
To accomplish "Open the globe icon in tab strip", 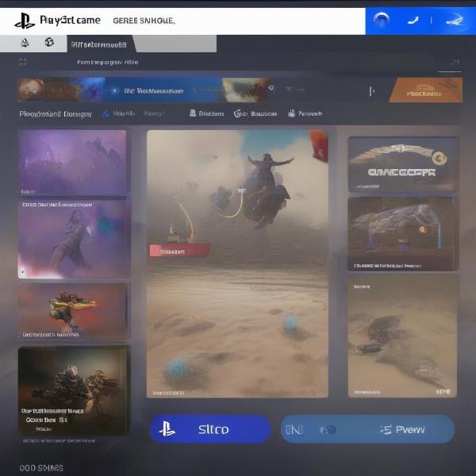I will pos(49,42).
